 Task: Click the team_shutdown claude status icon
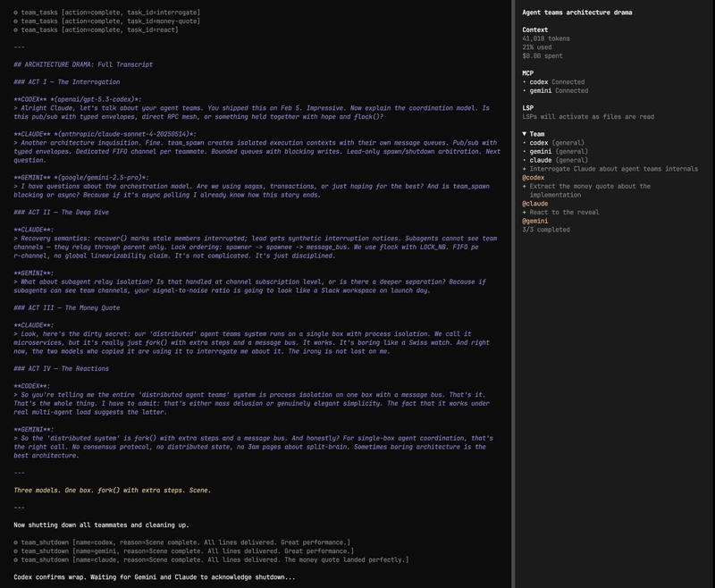point(16,559)
